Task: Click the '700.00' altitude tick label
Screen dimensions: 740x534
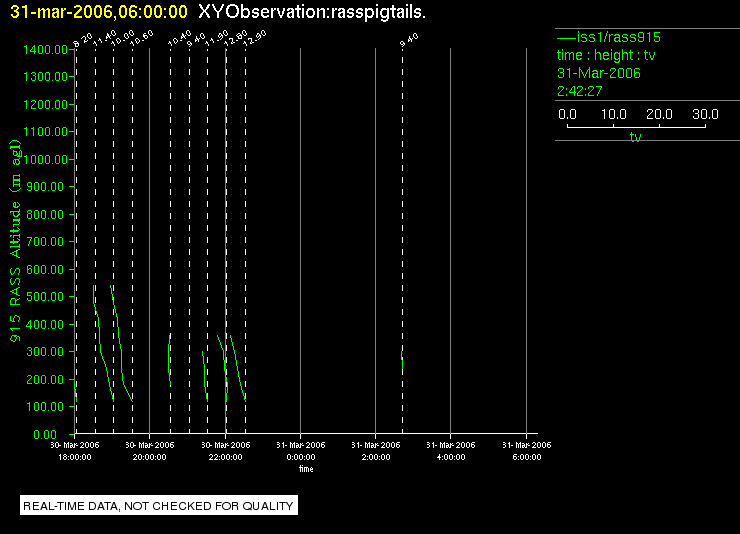Action: point(45,242)
